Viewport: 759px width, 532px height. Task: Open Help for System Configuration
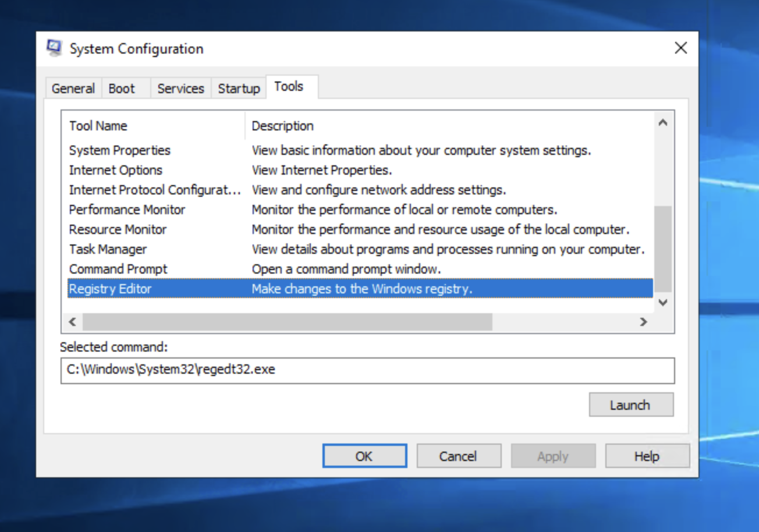pyautogui.click(x=647, y=456)
